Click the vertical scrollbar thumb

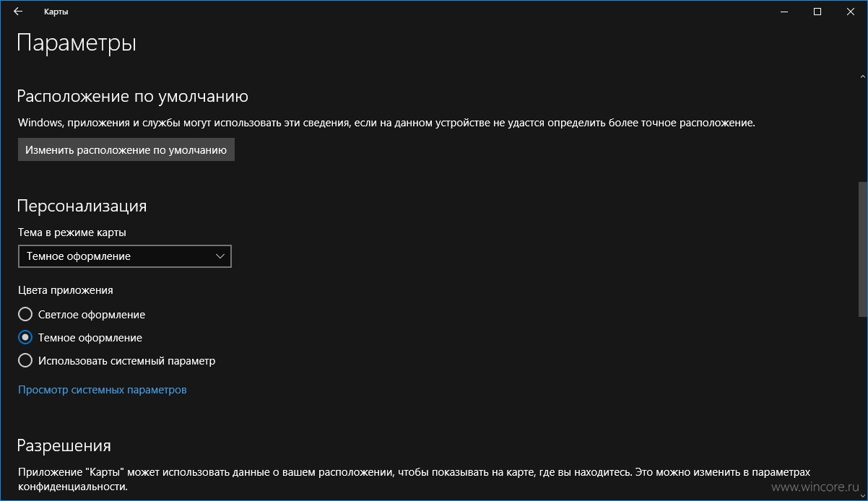(863, 249)
